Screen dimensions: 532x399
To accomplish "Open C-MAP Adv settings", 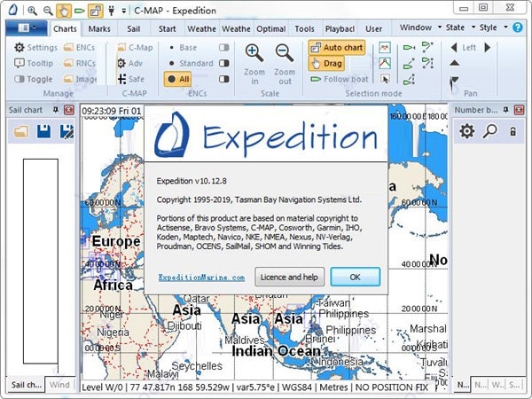I will [x=129, y=63].
